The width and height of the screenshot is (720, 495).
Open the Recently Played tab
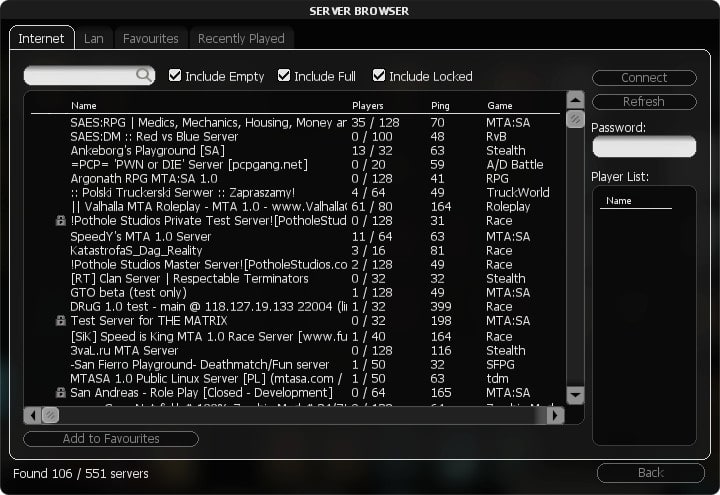coord(241,38)
